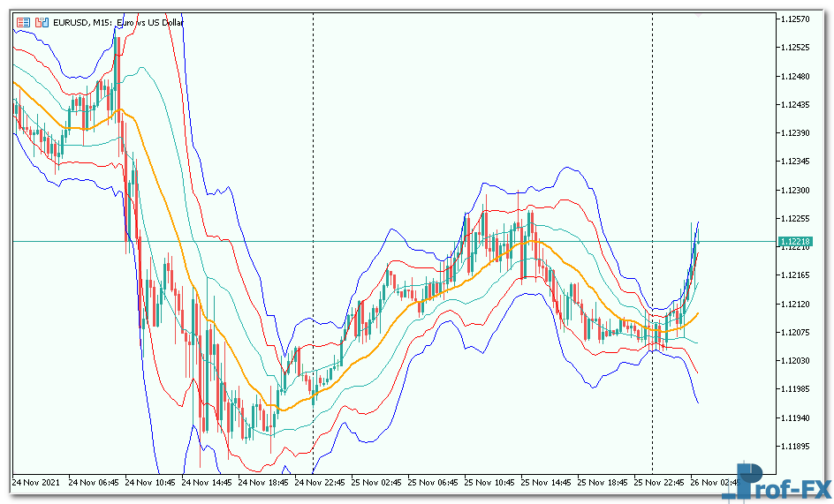The height and width of the screenshot is (504, 834).
Task: Click the 1.11895 price axis label
Action: pyautogui.click(x=795, y=447)
